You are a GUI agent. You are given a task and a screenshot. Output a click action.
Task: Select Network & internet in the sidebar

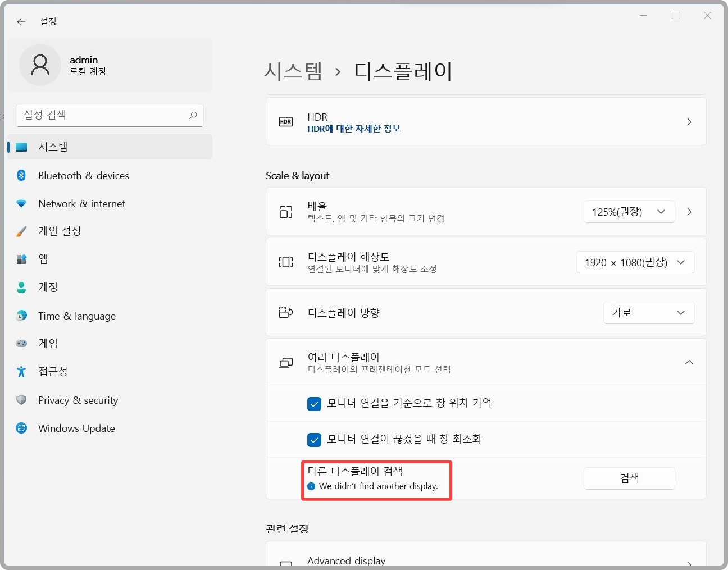(x=81, y=203)
